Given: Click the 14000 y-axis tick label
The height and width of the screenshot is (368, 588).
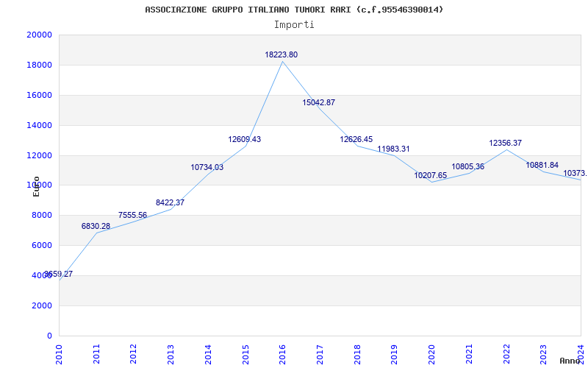Looking at the screenshot, I should click(x=39, y=125).
